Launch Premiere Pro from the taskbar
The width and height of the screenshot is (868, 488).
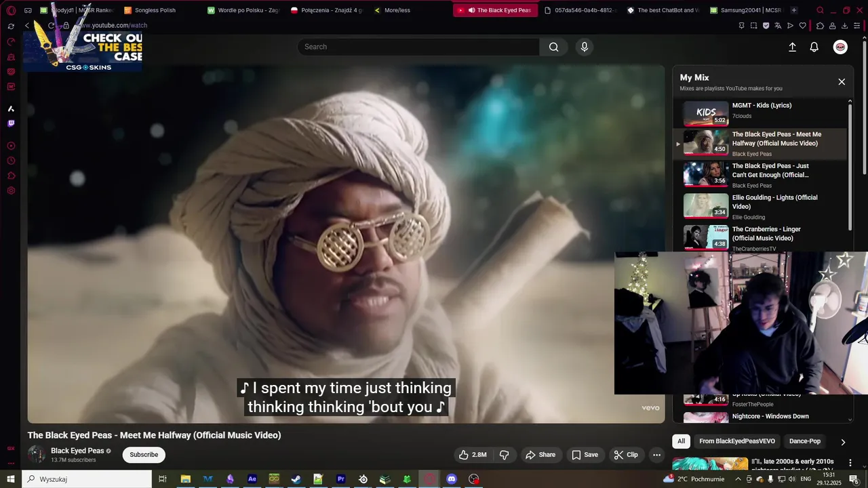(340, 479)
